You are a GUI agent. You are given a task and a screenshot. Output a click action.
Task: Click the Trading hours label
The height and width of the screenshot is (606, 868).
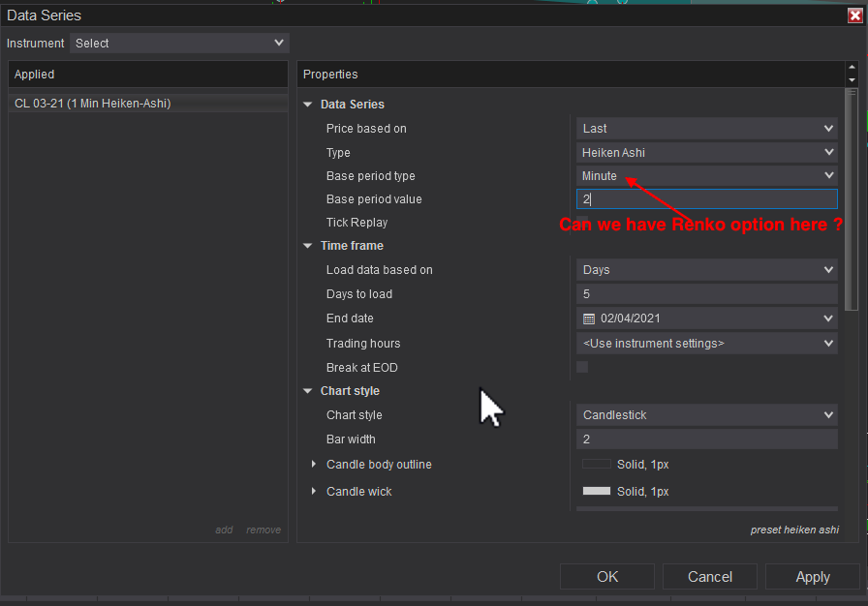[363, 344]
